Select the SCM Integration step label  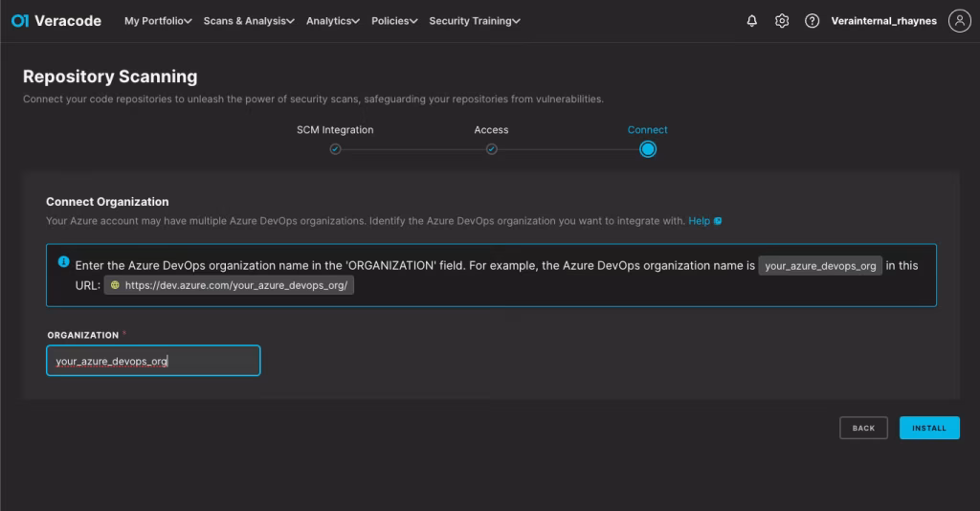click(x=335, y=130)
